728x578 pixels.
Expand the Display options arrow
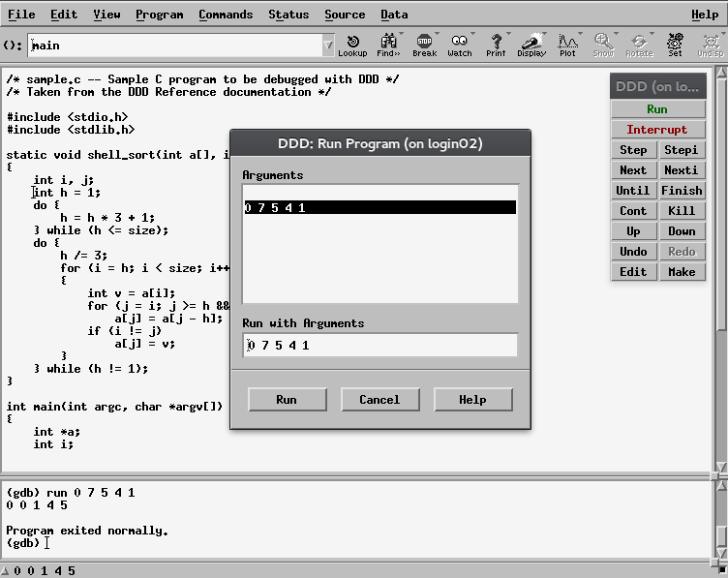[x=544, y=34]
